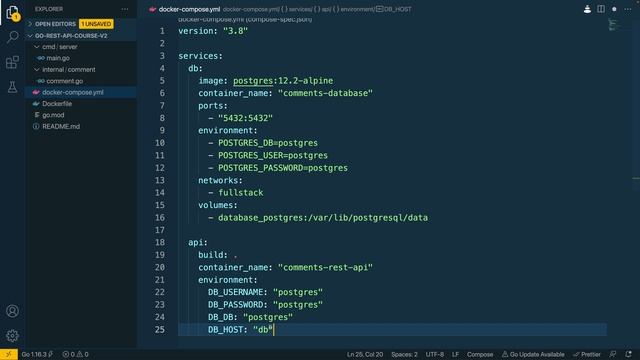Click "comments-rest-api" on line 20

click(325, 267)
